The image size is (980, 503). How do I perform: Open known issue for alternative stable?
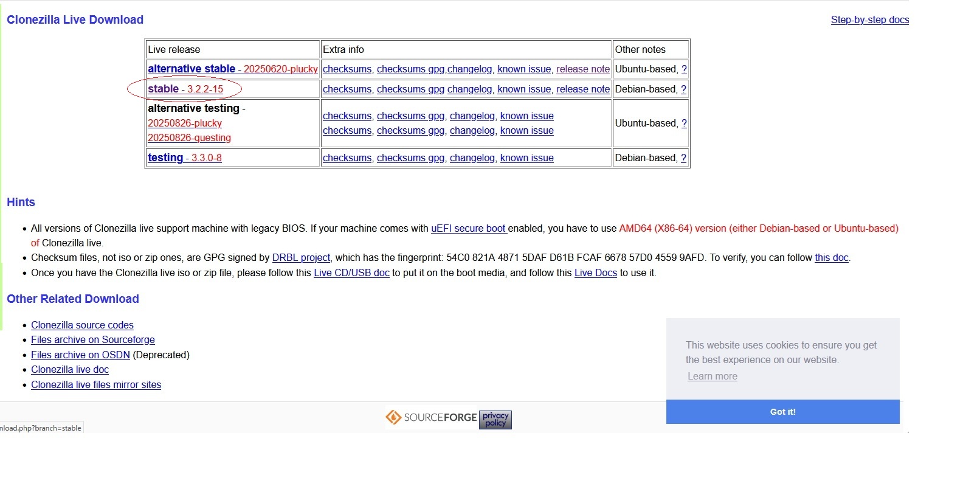pos(524,69)
